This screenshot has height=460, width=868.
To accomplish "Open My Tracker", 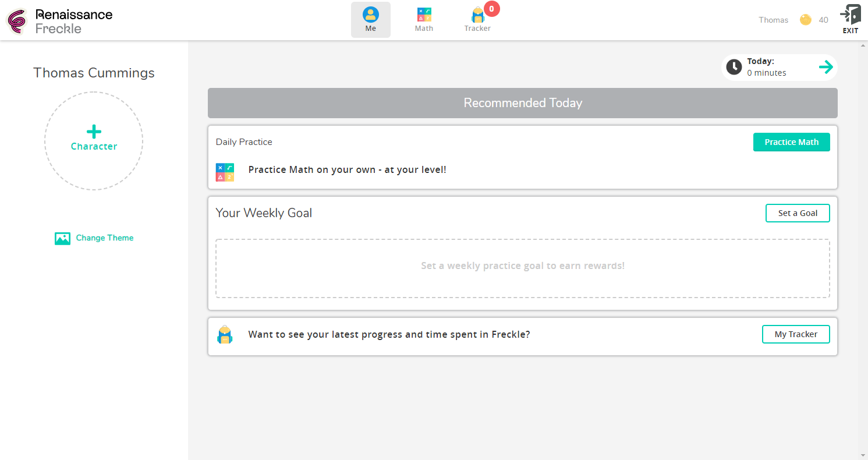I will tap(796, 334).
